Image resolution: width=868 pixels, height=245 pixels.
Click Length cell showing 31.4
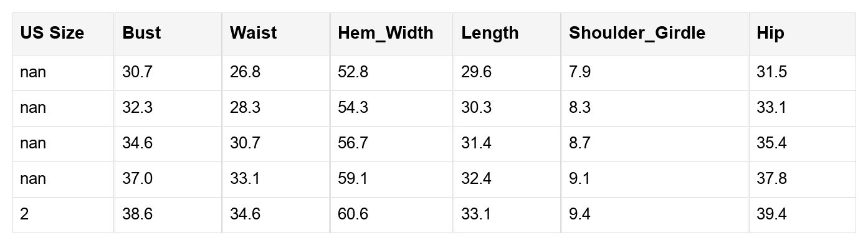pyautogui.click(x=507, y=144)
